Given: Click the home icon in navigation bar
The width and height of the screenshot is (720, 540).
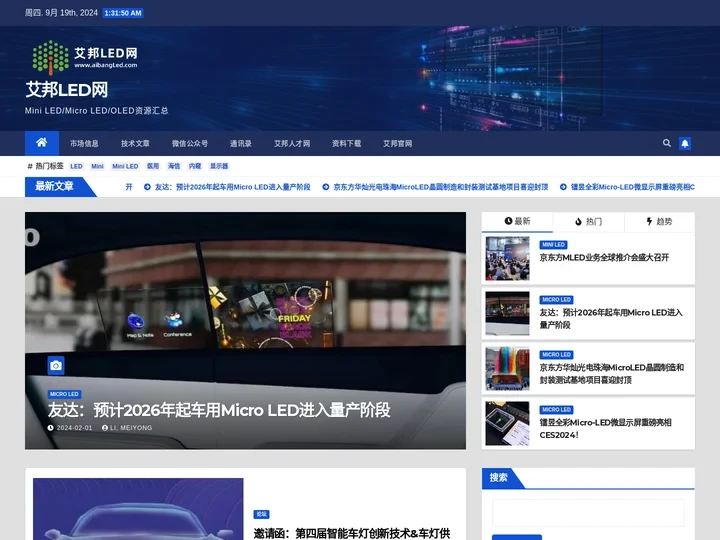Looking at the screenshot, I should (41, 143).
